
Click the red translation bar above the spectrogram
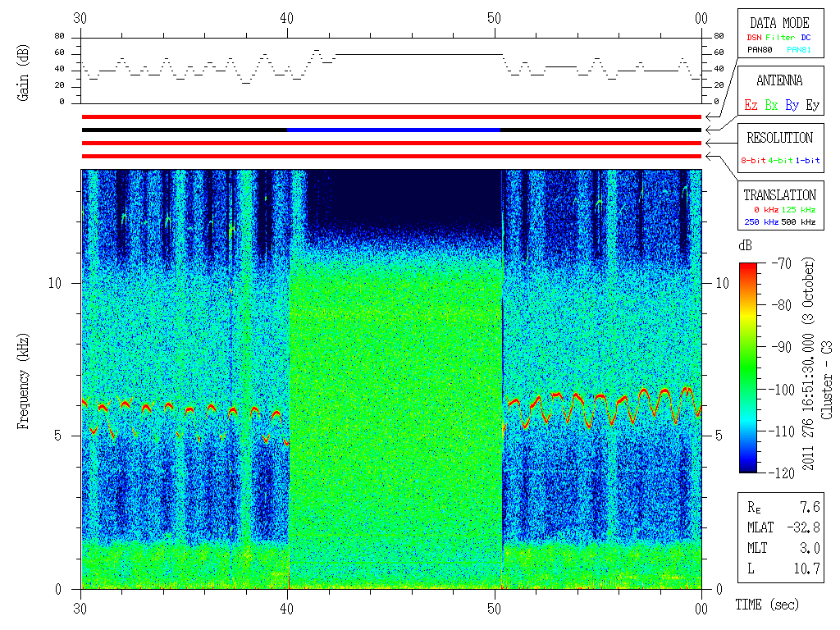[391, 157]
